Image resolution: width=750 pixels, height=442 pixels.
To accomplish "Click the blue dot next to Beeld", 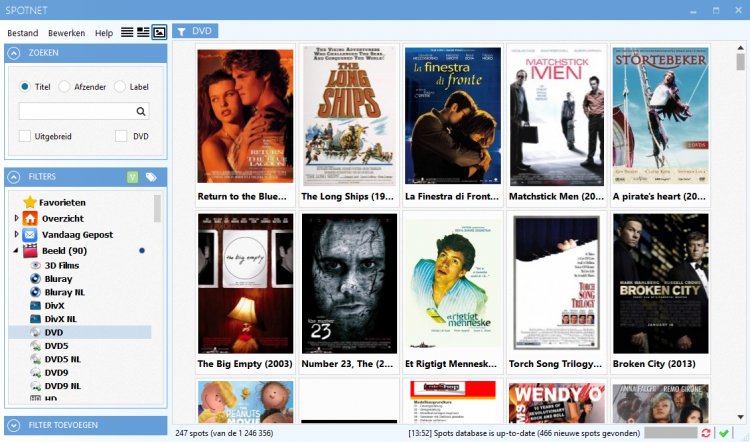I will (142, 251).
